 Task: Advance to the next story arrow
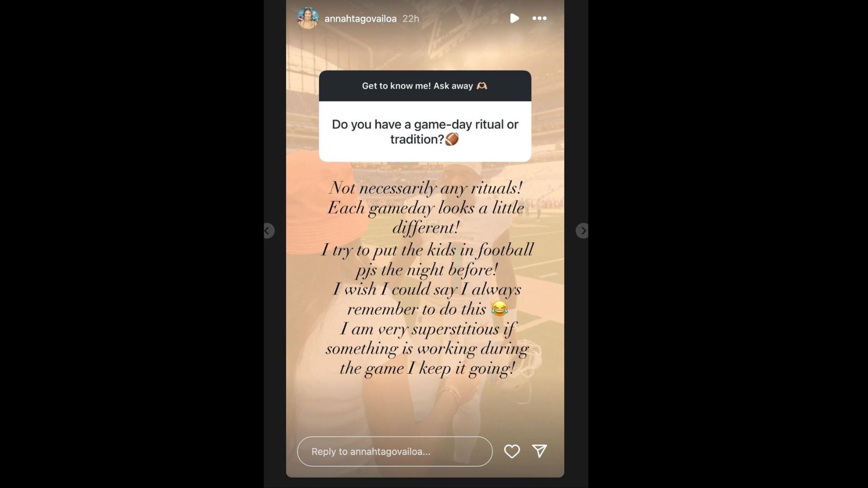(582, 231)
